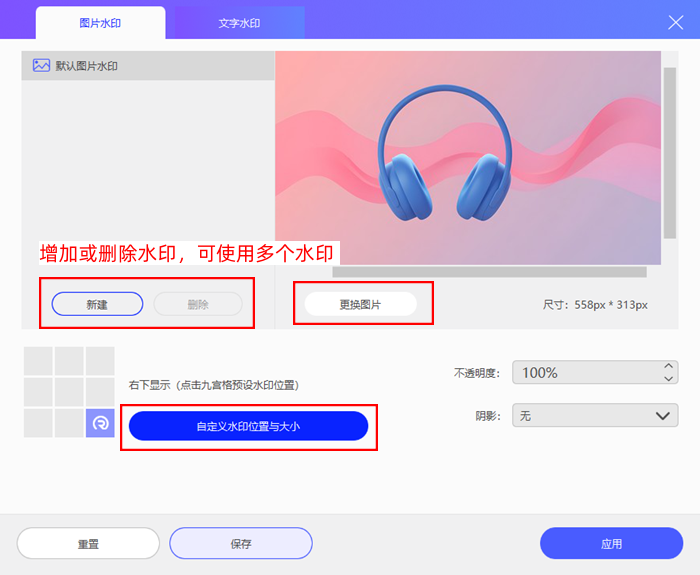Select bottom-left cell of position grid
Image resolution: width=700 pixels, height=575 pixels.
click(38, 423)
